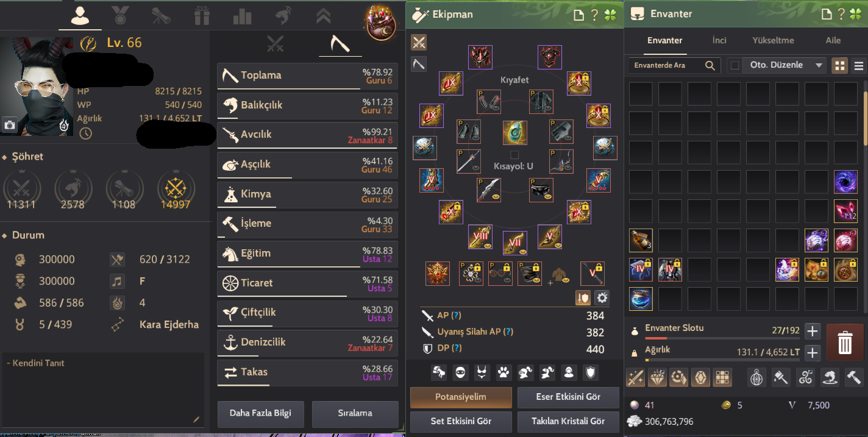868x437 pixels.
Task: Click the Takılan Kristali Gör button
Action: (568, 421)
